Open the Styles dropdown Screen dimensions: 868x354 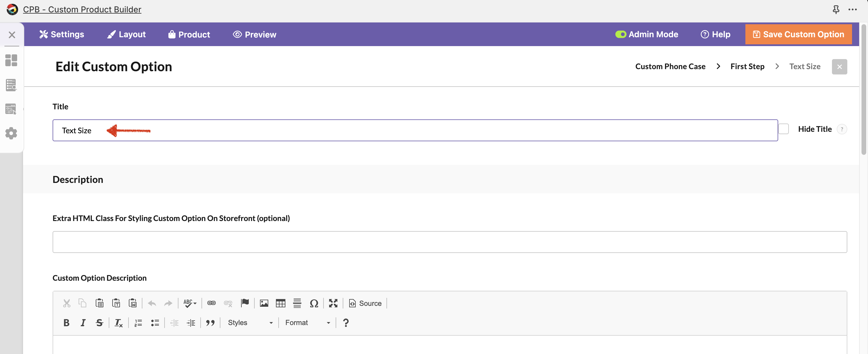click(x=250, y=323)
